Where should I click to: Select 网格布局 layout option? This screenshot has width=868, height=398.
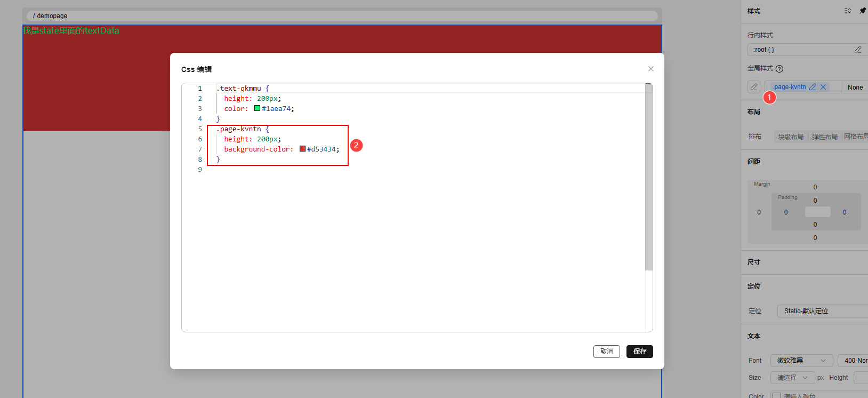point(855,137)
